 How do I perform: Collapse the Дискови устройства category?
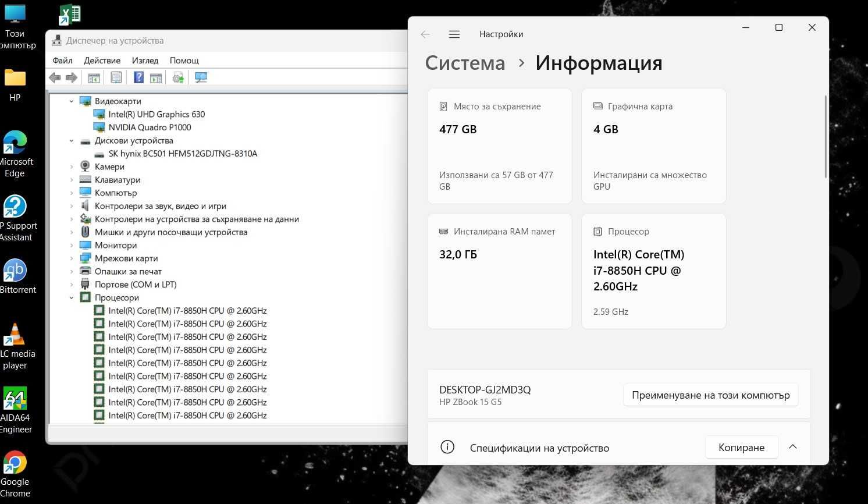pos(72,140)
